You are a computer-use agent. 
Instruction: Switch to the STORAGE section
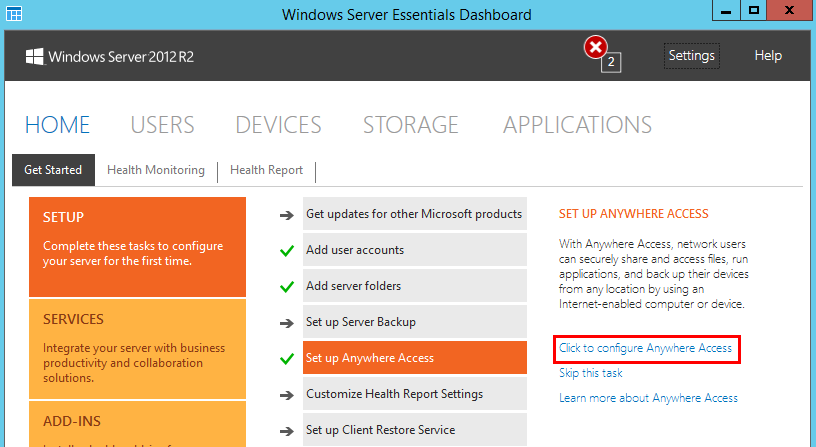pyautogui.click(x=411, y=125)
